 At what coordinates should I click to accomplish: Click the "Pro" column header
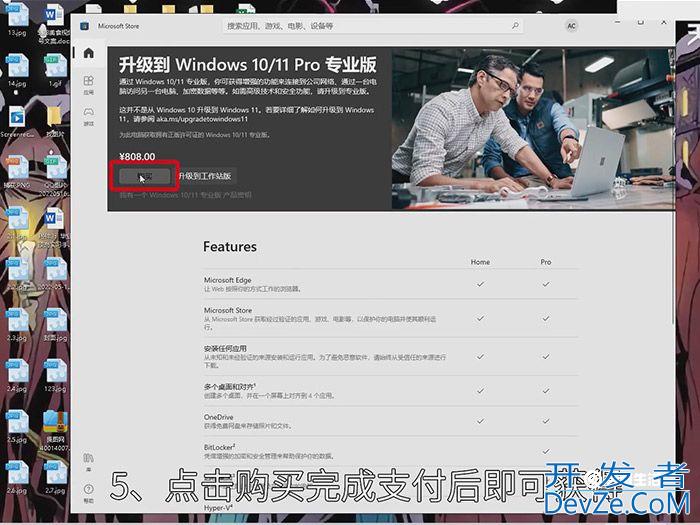[x=546, y=262]
